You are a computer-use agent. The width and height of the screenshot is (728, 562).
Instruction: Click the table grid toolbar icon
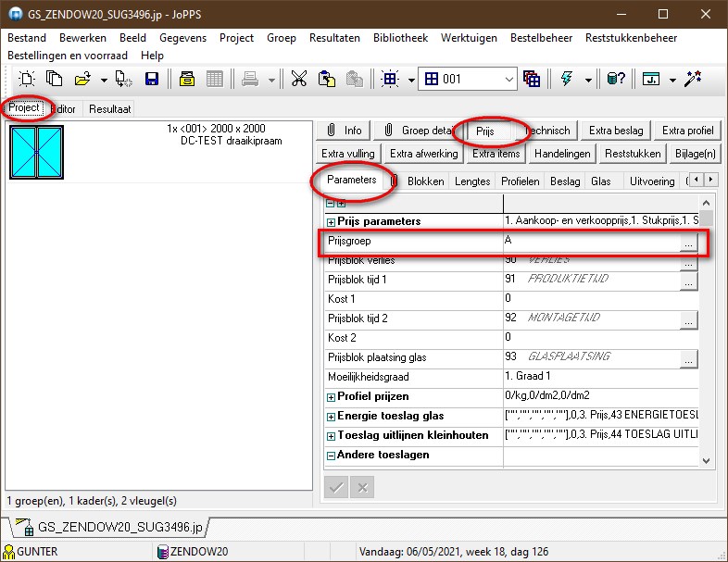215,79
